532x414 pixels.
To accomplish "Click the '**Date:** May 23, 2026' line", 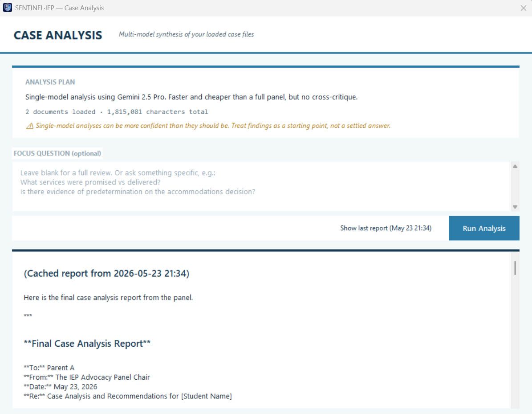I will (61, 387).
